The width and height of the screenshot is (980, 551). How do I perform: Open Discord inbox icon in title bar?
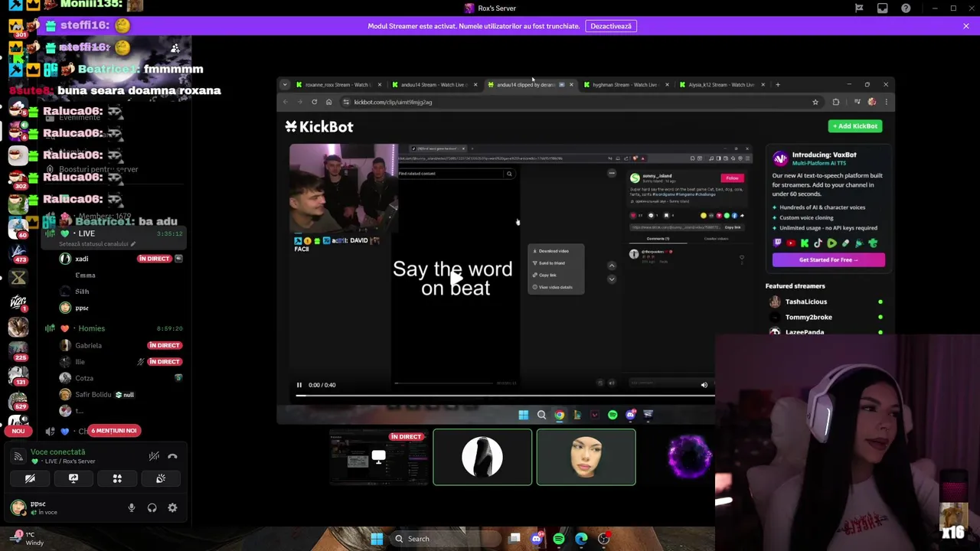(883, 8)
